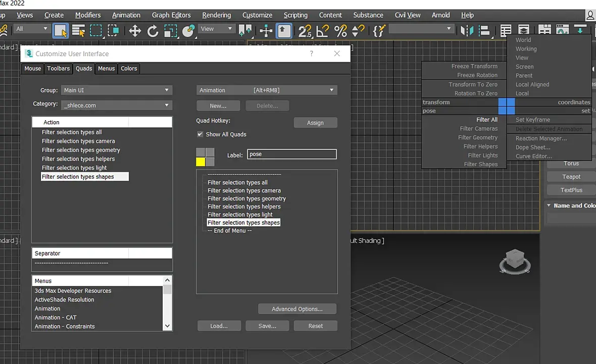Image resolution: width=596 pixels, height=364 pixels.
Task: Select the Select Object tool
Action: (x=60, y=31)
